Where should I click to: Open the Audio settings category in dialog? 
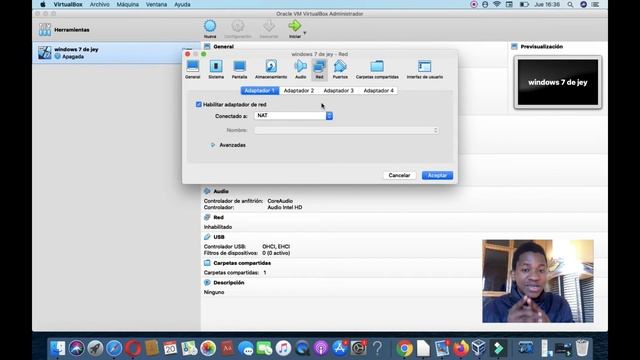tap(300, 69)
